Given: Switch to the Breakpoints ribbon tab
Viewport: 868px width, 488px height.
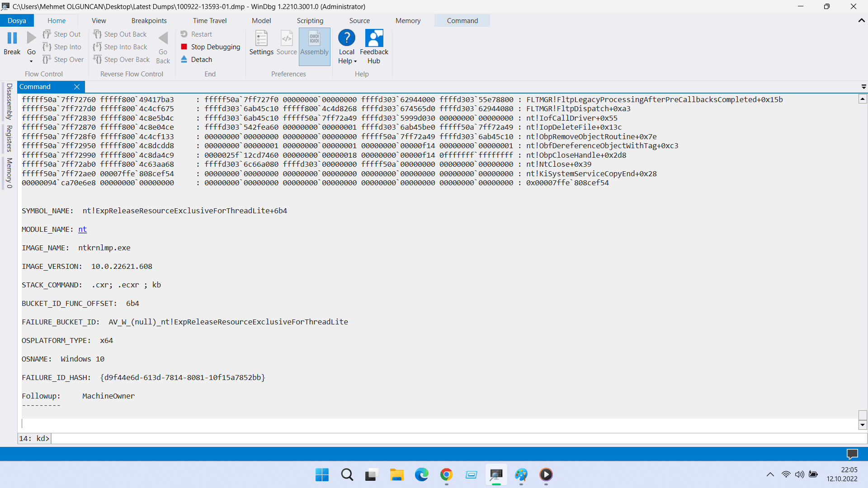Looking at the screenshot, I should pos(149,21).
